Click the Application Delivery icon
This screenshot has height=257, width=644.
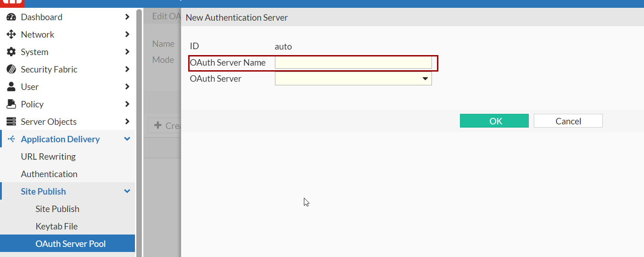[11, 139]
